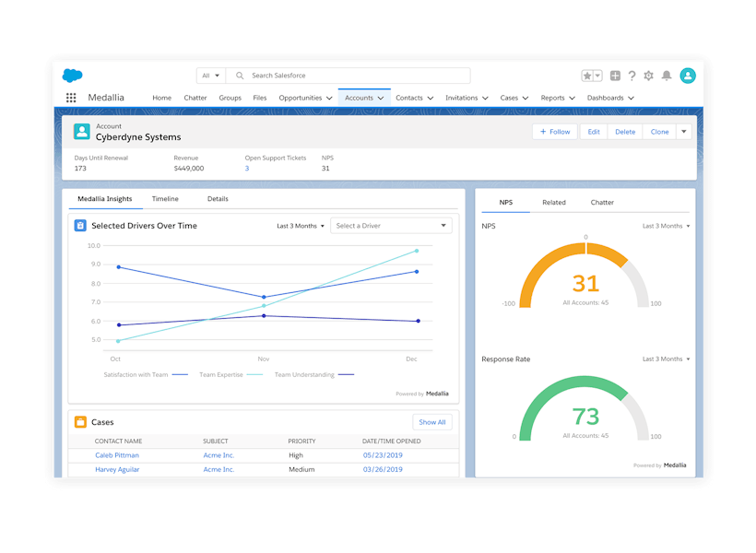
Task: Expand the Invitations menu chevron
Action: [x=486, y=98]
